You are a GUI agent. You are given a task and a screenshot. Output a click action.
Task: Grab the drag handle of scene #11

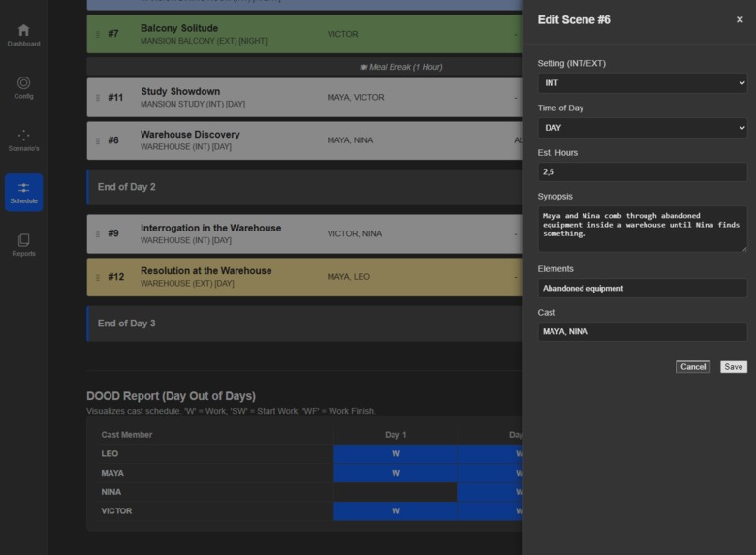(98, 97)
